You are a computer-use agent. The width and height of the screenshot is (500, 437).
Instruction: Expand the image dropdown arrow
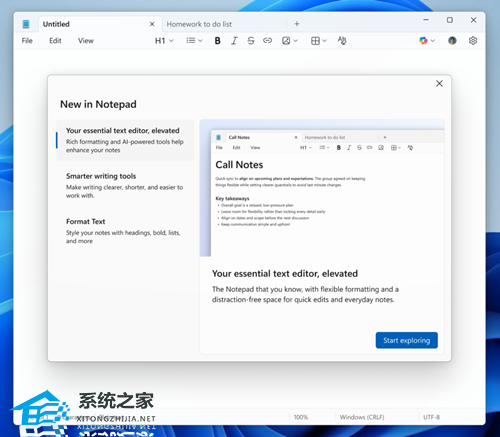pyautogui.click(x=295, y=41)
